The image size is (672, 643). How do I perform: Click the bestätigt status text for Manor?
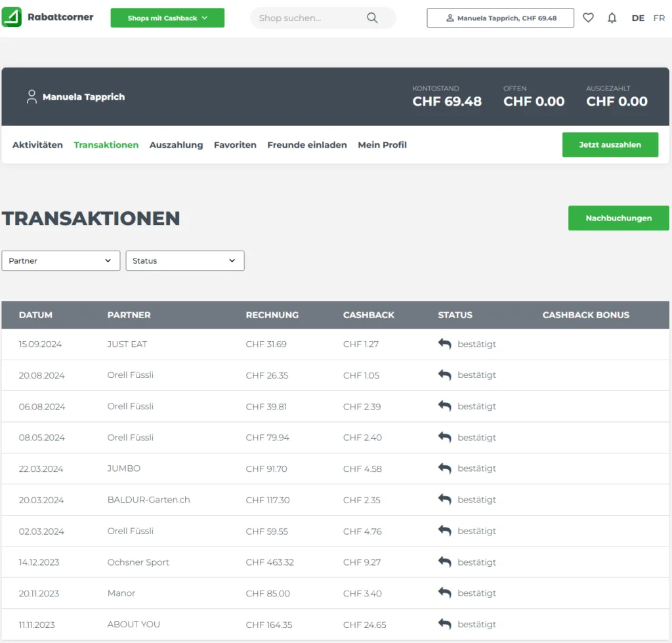[x=476, y=593]
